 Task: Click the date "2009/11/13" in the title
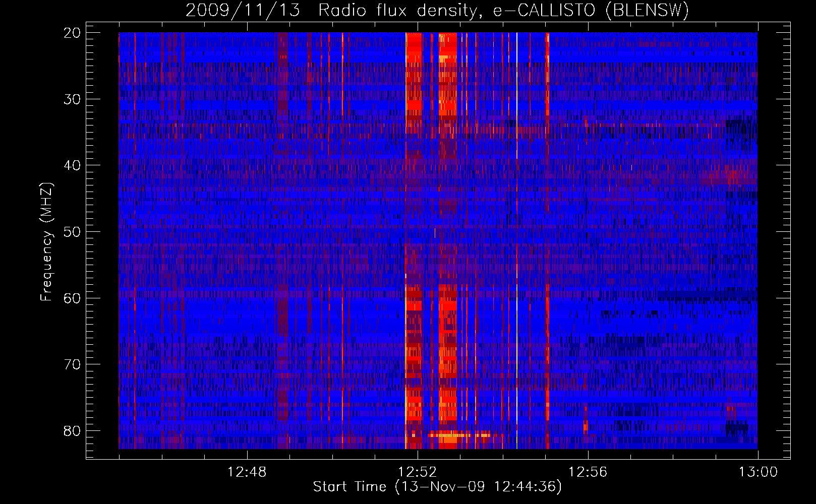(243, 10)
